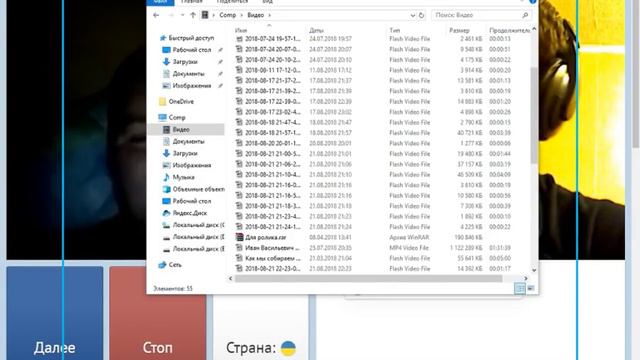Open pinned Изображения under Быстрый доступ
The width and height of the screenshot is (640, 360).
191,86
